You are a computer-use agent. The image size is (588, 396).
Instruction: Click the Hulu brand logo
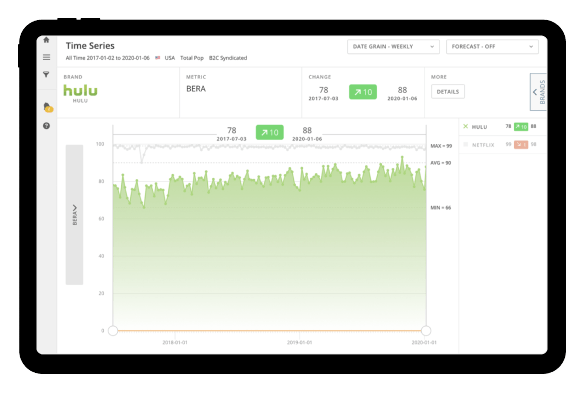80,90
